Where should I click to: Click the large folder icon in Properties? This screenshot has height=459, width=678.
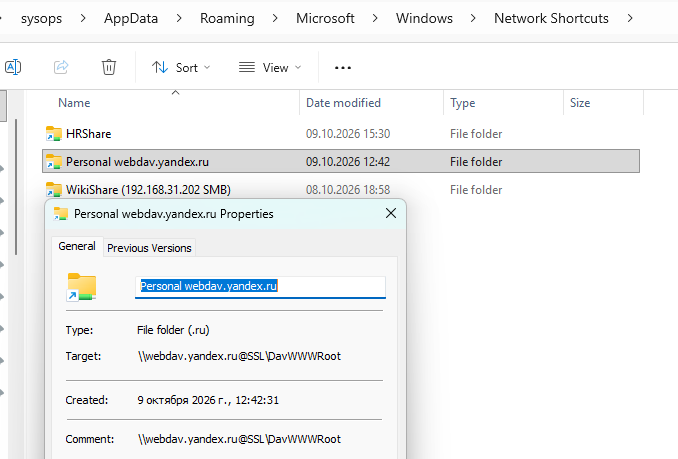click(81, 287)
